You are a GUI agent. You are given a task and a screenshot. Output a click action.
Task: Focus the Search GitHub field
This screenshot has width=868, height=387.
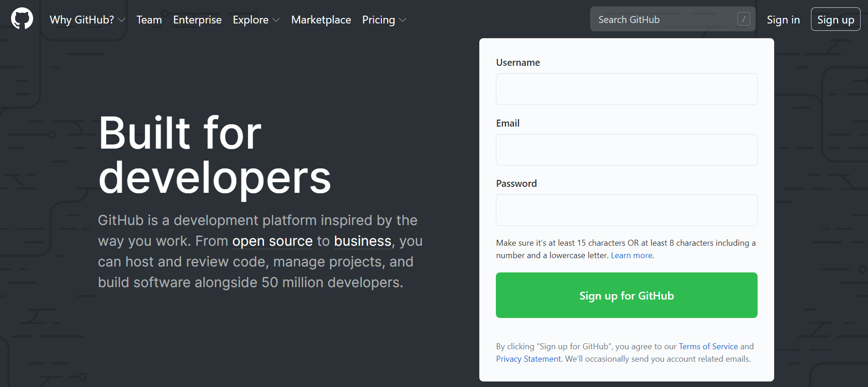673,19
